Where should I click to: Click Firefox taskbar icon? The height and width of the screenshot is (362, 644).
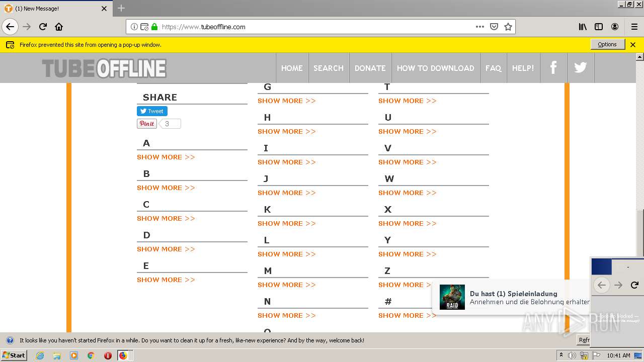pos(123,355)
